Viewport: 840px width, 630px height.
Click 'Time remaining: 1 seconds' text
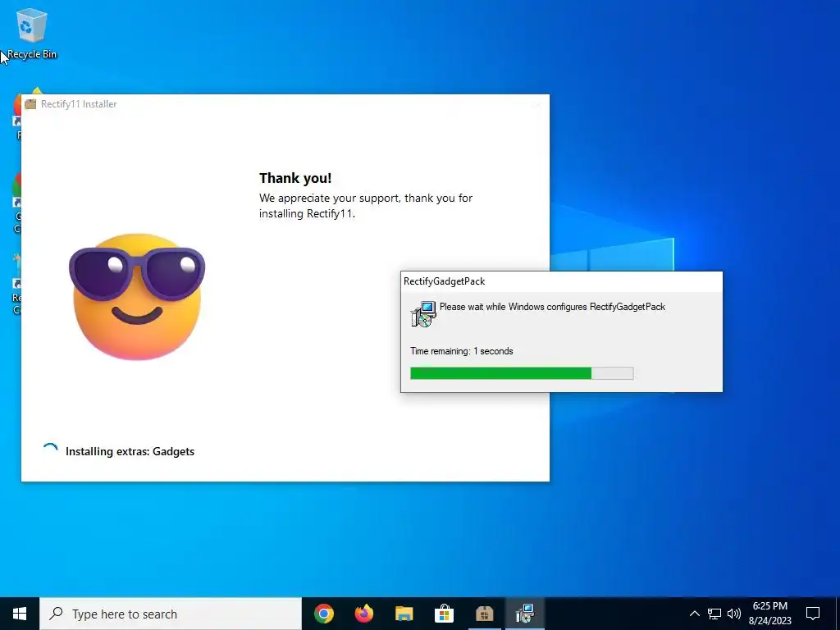pos(461,351)
